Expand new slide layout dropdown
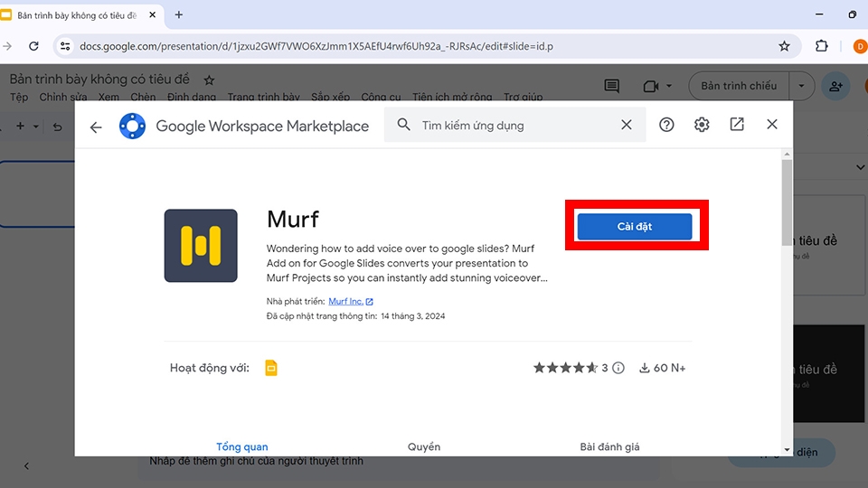868x488 pixels. click(x=36, y=127)
